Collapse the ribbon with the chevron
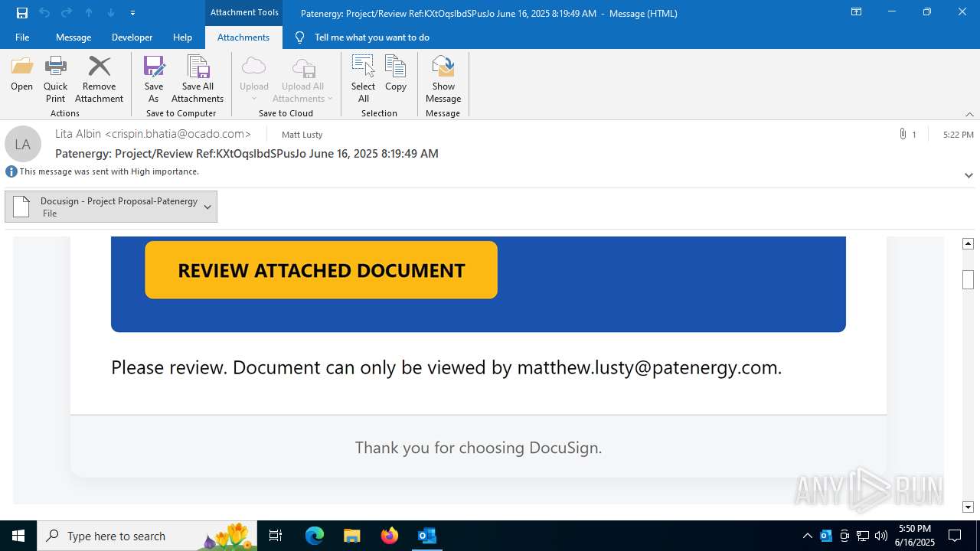Image resolution: width=980 pixels, height=551 pixels. coord(969,114)
